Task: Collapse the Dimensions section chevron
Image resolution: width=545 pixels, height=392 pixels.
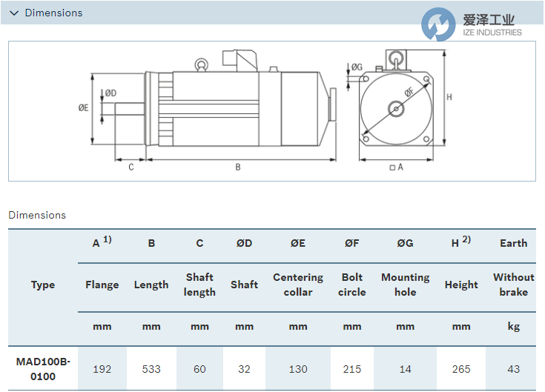Action: 13,13
